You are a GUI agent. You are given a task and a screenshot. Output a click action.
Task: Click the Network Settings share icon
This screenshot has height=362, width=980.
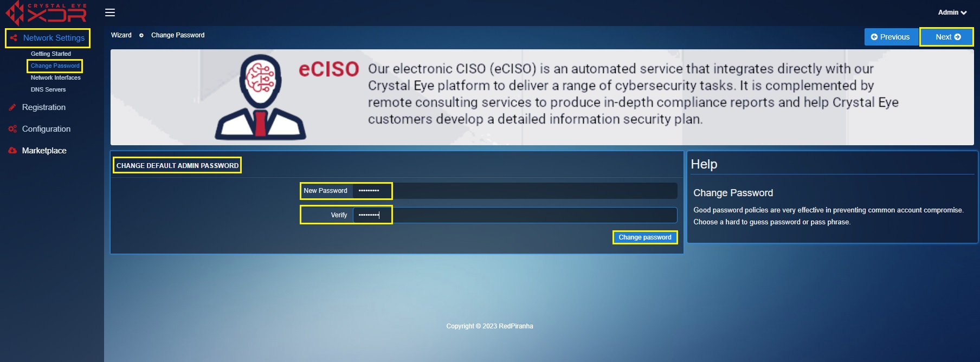pos(14,38)
